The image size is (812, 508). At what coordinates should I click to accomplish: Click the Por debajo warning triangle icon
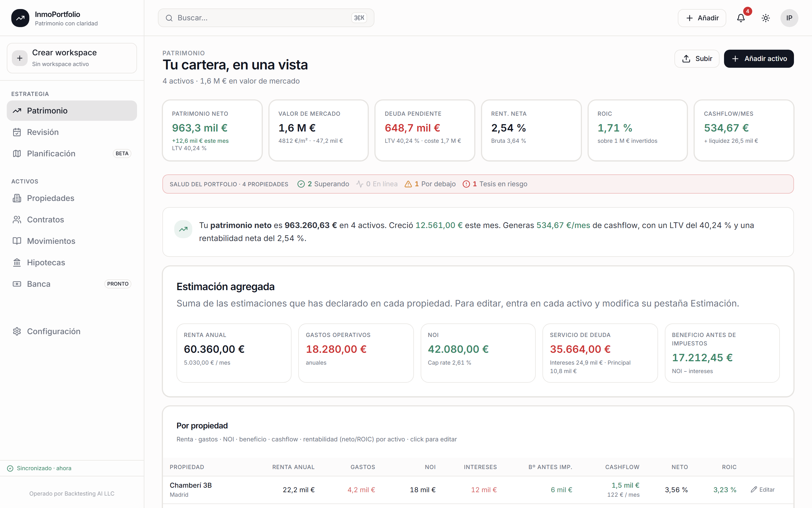(408, 184)
